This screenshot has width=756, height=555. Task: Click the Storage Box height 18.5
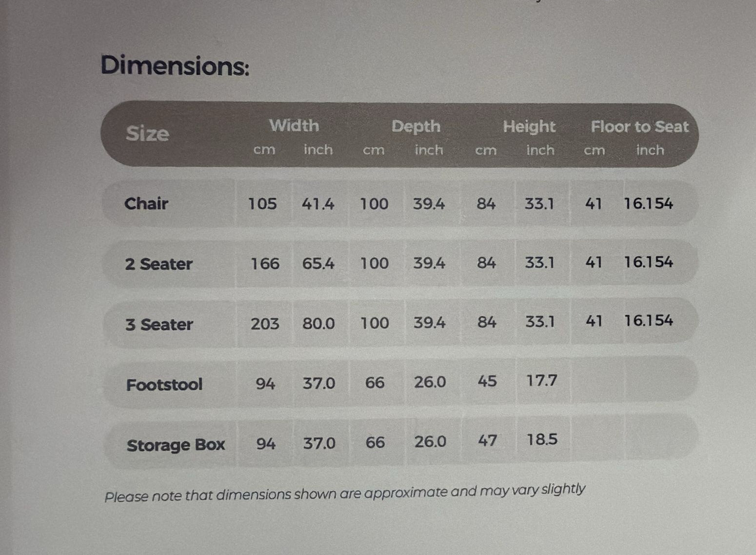point(541,440)
